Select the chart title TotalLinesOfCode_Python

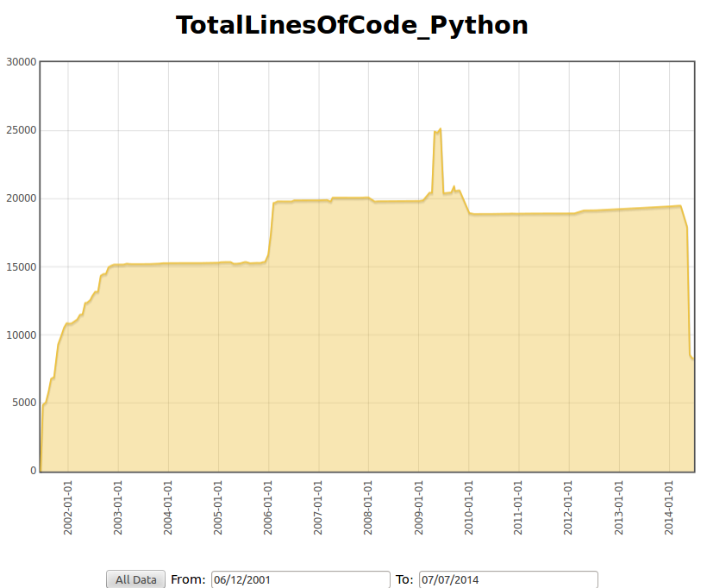point(353,25)
